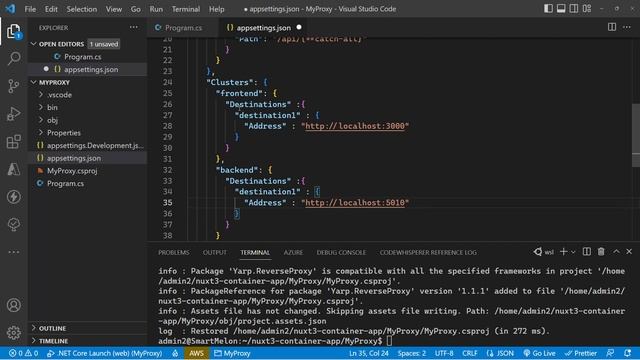The height and width of the screenshot is (360, 640).
Task: Click the AWS status bar button
Action: tap(196, 353)
